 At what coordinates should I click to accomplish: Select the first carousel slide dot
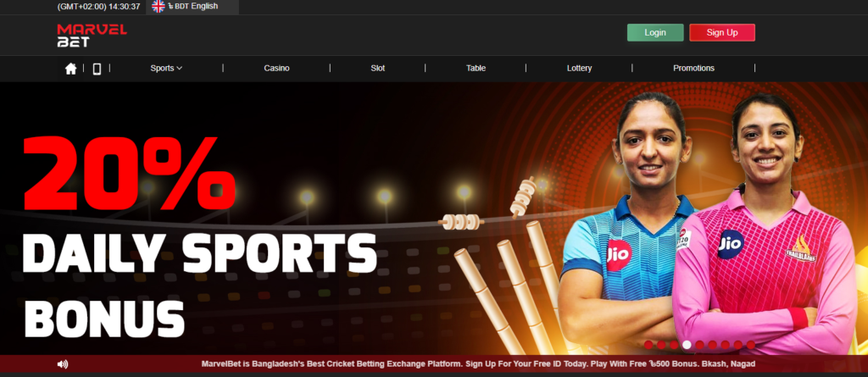click(648, 345)
